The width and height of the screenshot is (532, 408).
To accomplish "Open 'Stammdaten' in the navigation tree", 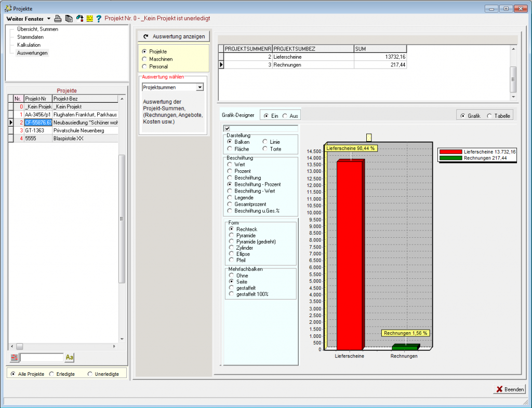I will [30, 37].
